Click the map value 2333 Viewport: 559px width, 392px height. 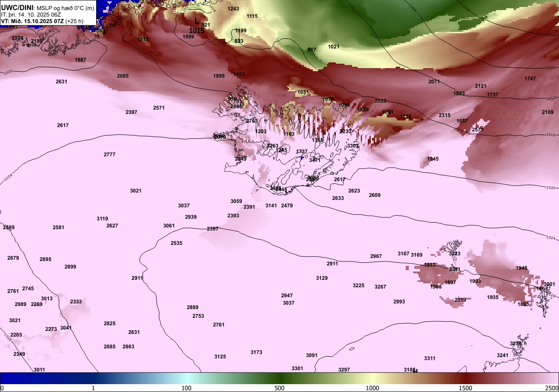coord(76,302)
